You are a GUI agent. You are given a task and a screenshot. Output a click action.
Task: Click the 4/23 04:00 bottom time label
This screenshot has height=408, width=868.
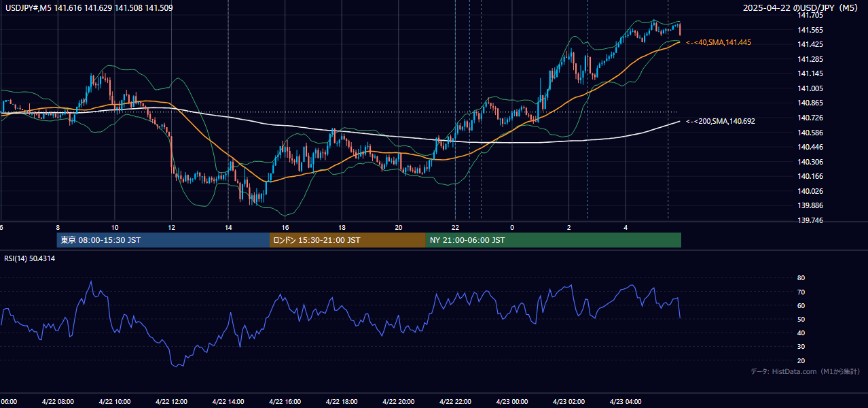click(626, 402)
